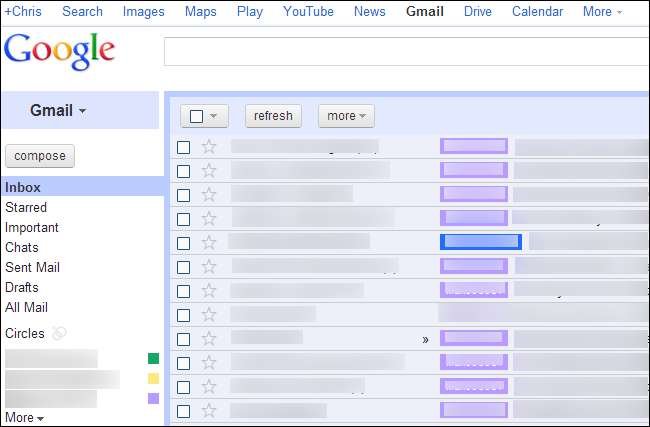
Task: Open YouTube from the top navigation bar
Action: tap(308, 11)
